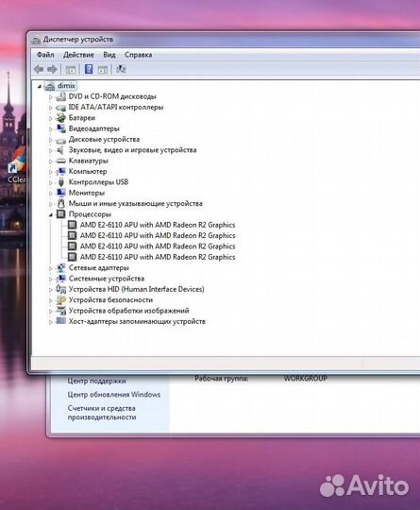The height and width of the screenshot is (510, 420).
Task: Select Устройства HID (Human Interface Devices)
Action: [x=137, y=289]
